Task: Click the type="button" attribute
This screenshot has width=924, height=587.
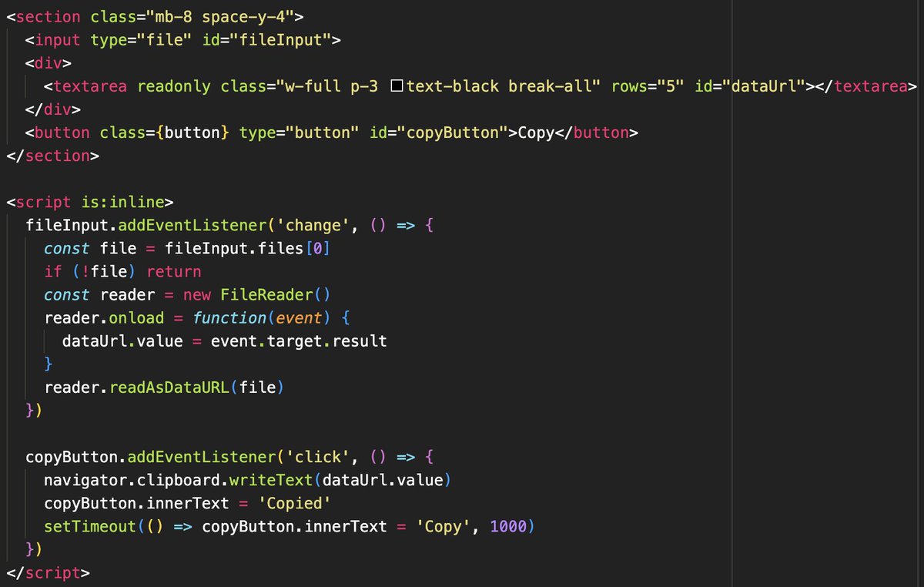Action: pos(299,132)
